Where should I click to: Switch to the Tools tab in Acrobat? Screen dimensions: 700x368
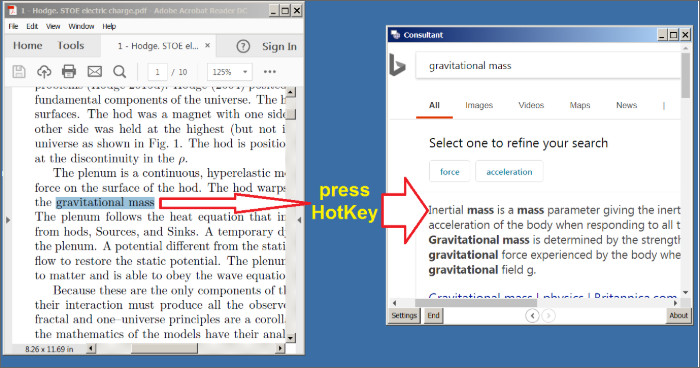pyautogui.click(x=71, y=46)
